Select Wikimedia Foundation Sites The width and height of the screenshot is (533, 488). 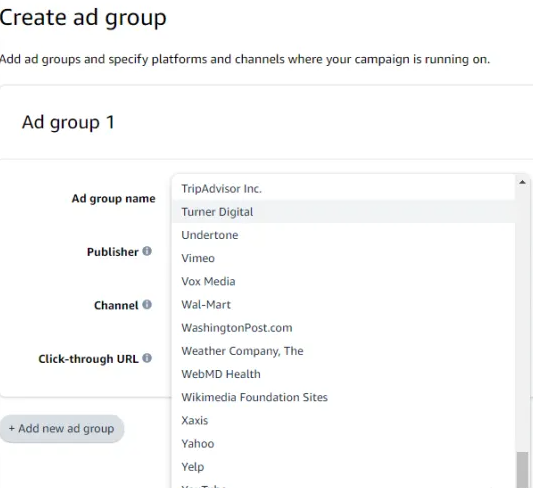pos(344,397)
